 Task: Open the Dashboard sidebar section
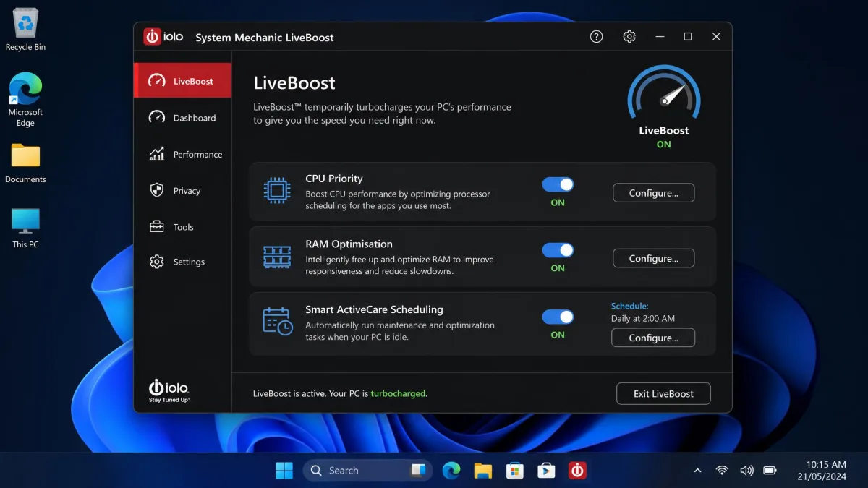click(x=183, y=117)
